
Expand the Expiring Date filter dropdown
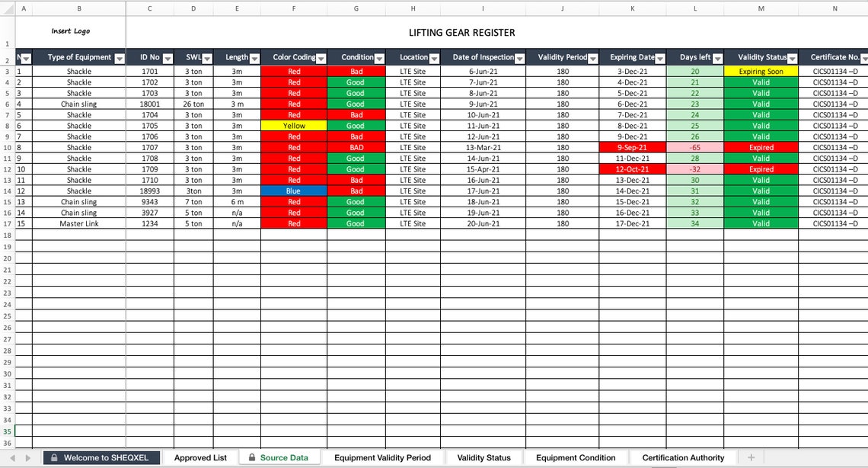coord(659,57)
